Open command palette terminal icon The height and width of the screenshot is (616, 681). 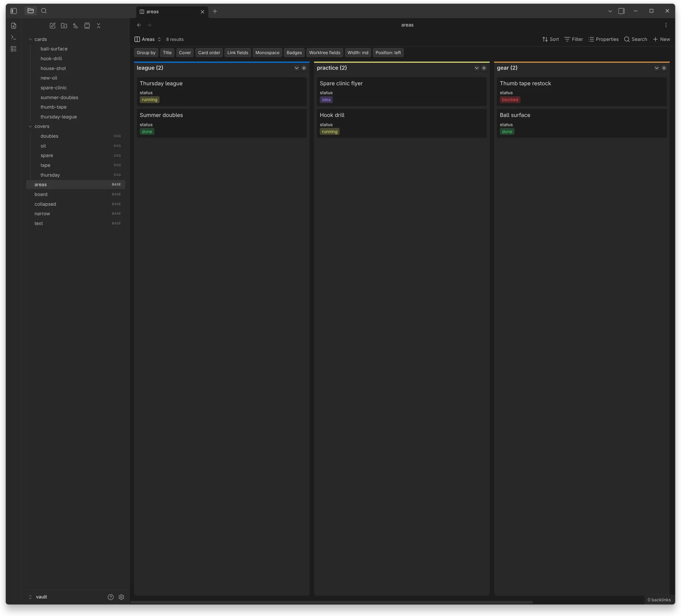[14, 37]
